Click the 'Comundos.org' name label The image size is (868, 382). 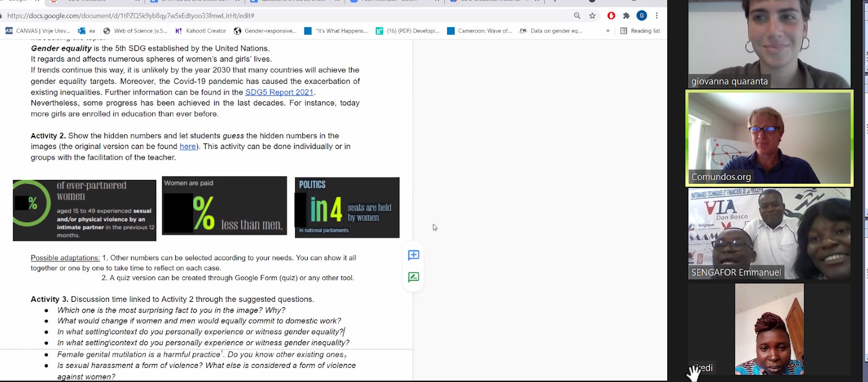(721, 177)
